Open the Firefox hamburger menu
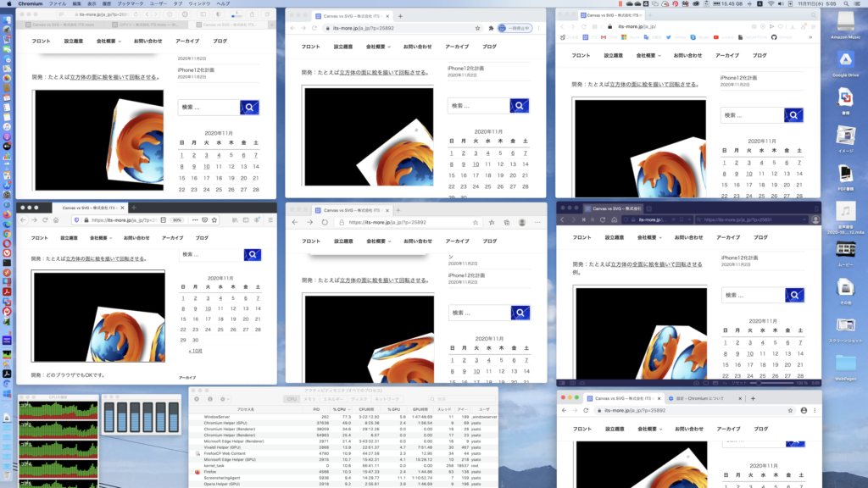 (270, 220)
